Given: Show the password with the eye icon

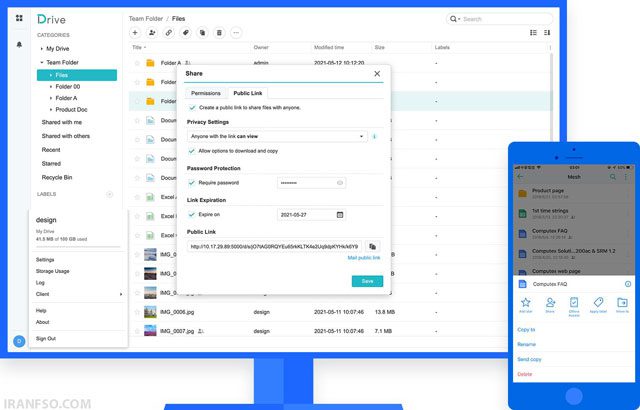Looking at the screenshot, I should coord(340,183).
